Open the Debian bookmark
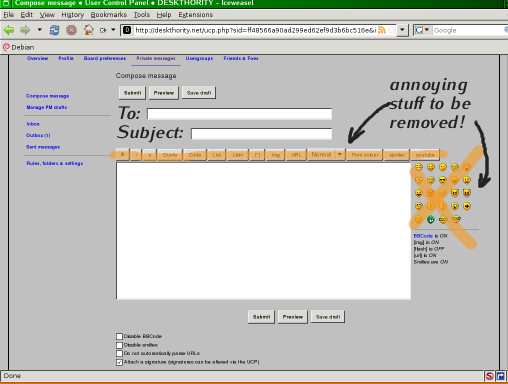This screenshot has width=508, height=384. [x=19, y=47]
